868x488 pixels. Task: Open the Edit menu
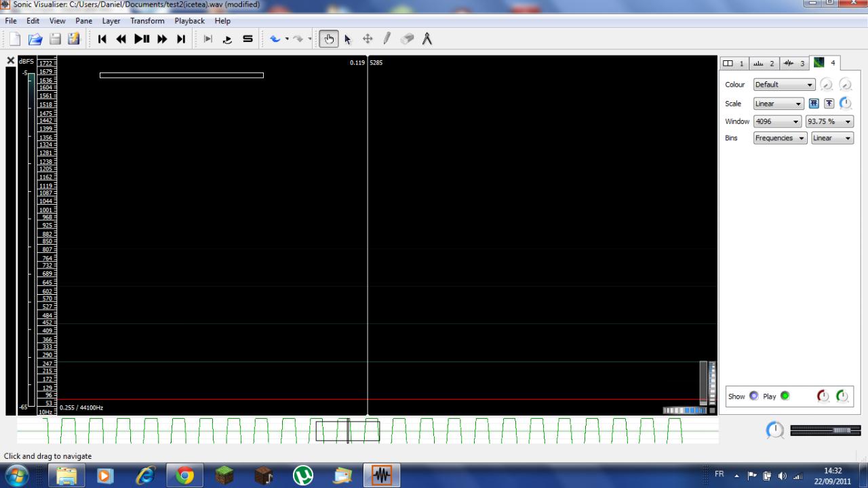[x=33, y=21]
